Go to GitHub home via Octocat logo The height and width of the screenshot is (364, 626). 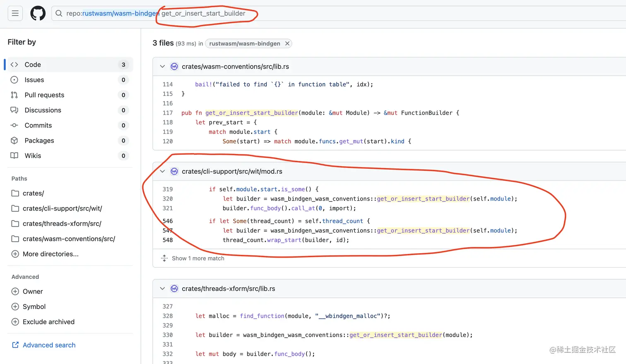38,13
